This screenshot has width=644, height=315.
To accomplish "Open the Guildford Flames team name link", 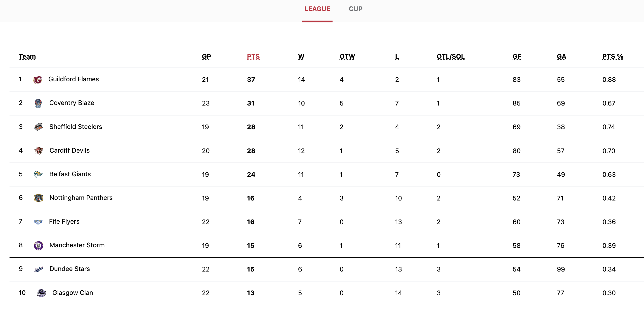I will pyautogui.click(x=74, y=79).
